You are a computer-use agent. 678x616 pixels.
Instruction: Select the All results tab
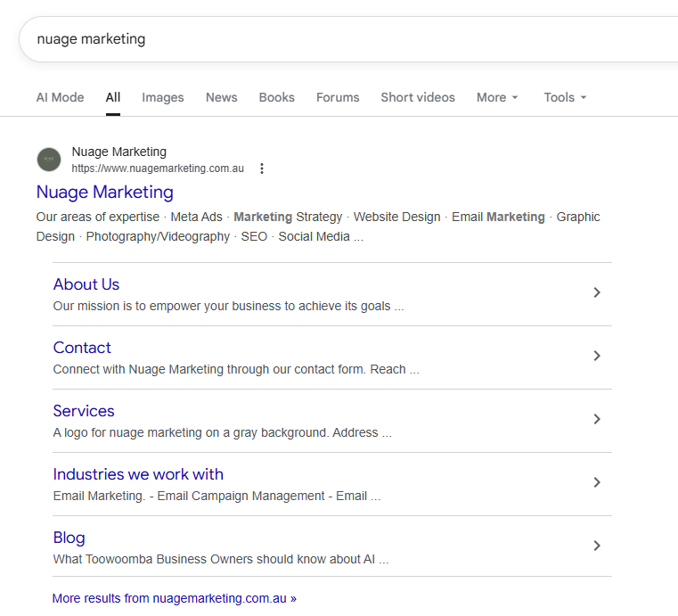coord(113,97)
